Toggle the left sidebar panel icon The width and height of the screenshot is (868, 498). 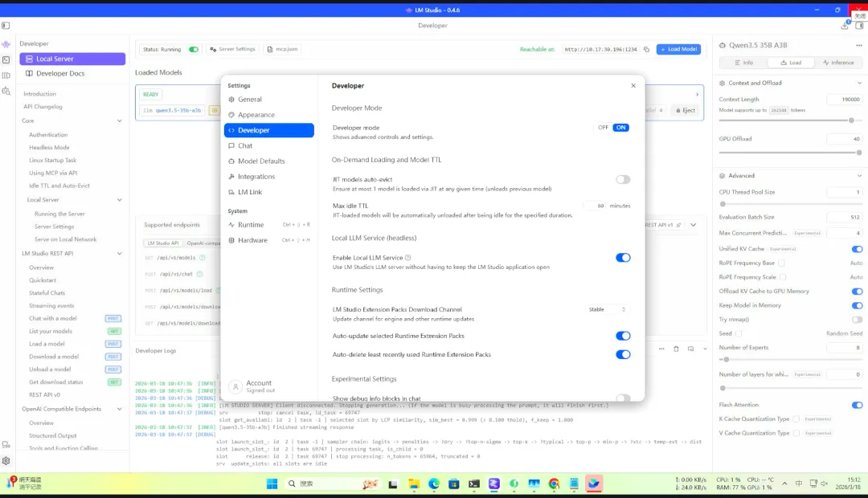(6, 26)
